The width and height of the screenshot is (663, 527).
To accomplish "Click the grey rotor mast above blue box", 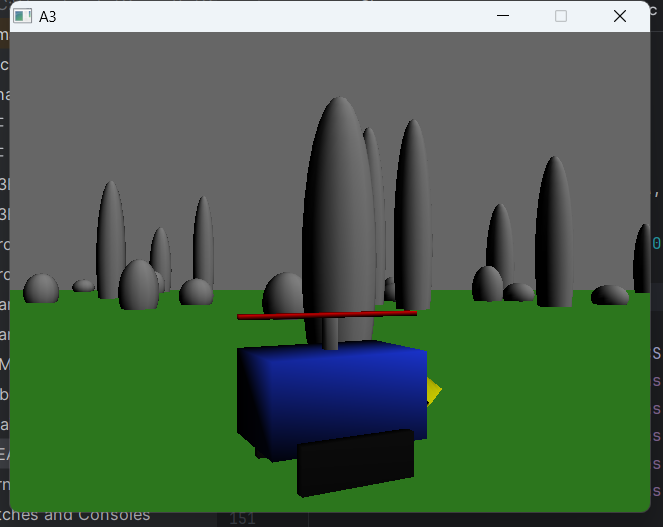I will (x=330, y=333).
